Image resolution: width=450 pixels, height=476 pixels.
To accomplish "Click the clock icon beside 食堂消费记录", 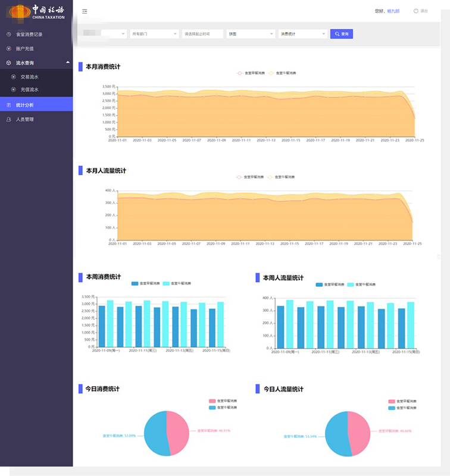I will 8,35.
